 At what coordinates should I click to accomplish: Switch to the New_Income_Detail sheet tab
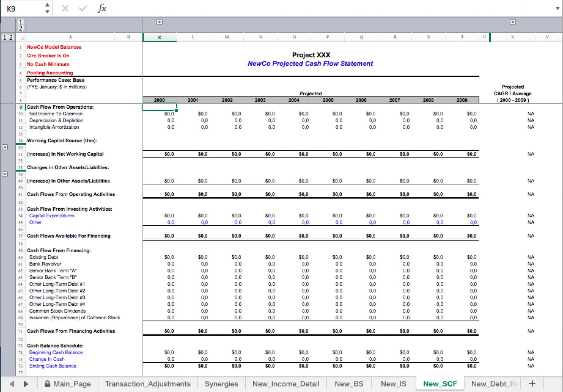click(286, 384)
